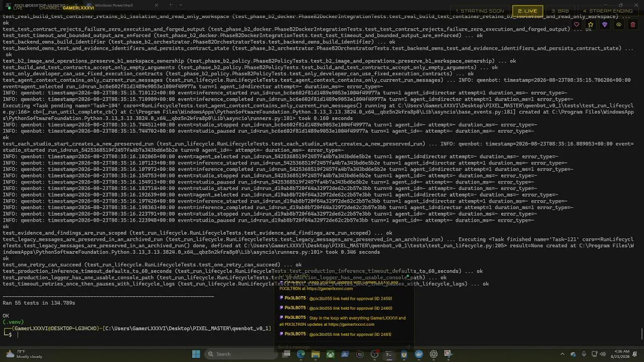Open the Xbox app on the taskbar
This screenshot has height=362, width=644.
[x=330, y=354]
